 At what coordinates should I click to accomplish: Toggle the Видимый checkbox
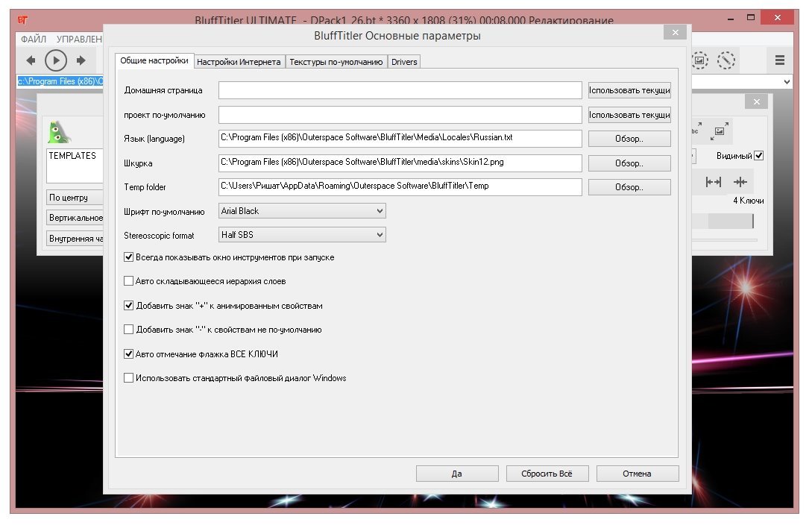[759, 156]
